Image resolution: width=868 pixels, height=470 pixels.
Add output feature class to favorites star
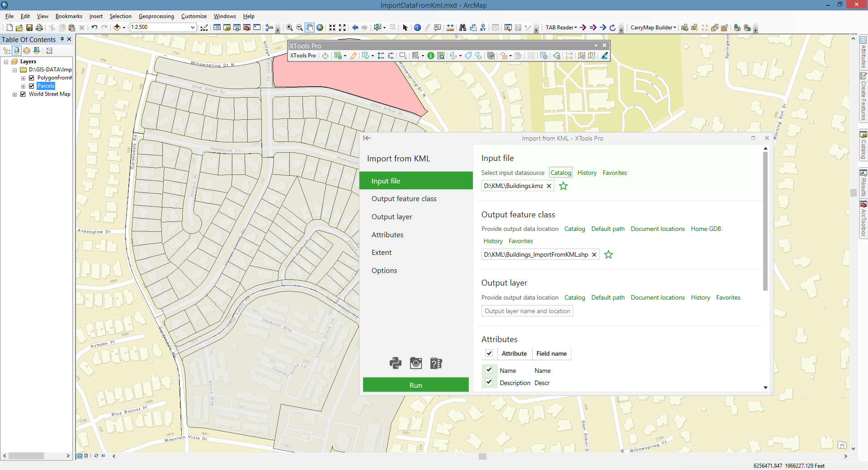(x=609, y=254)
